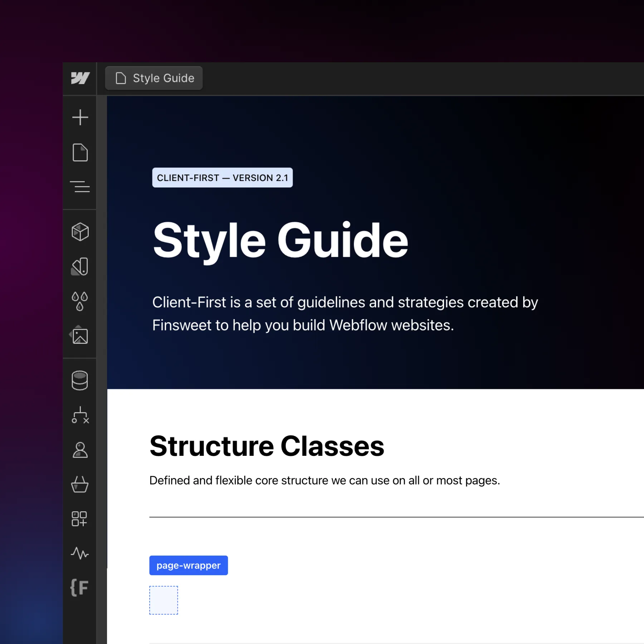Open the Add Elements panel

point(80,117)
